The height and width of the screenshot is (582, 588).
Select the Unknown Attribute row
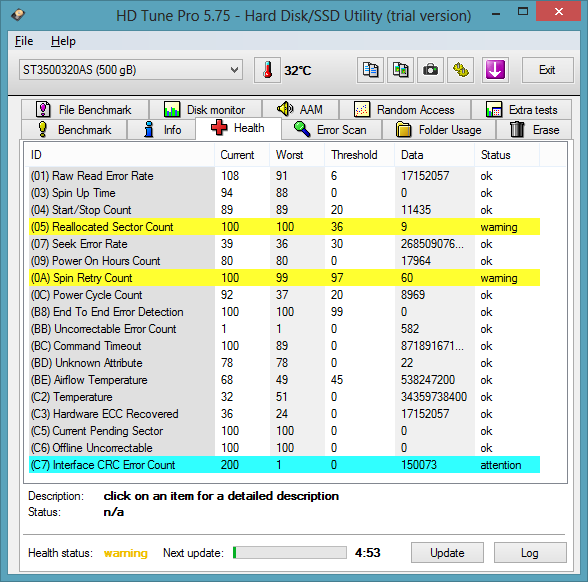point(284,363)
